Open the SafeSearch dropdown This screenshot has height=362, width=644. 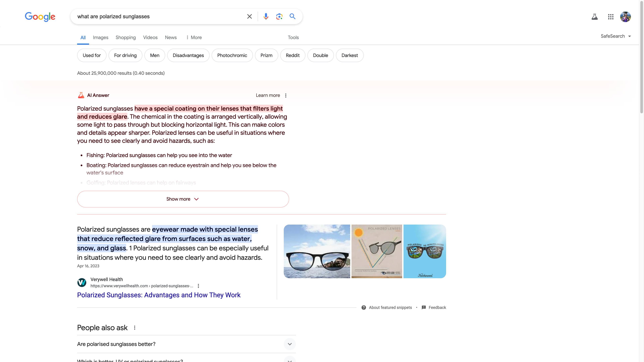click(616, 36)
